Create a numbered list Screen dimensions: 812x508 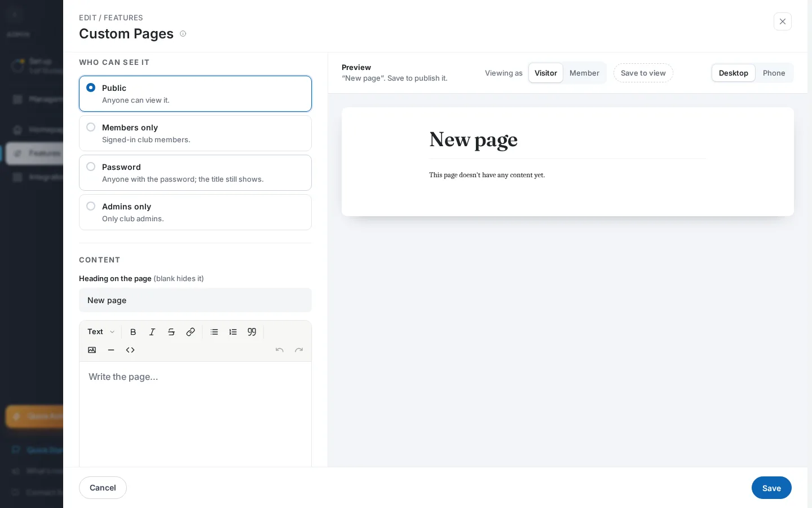point(233,332)
